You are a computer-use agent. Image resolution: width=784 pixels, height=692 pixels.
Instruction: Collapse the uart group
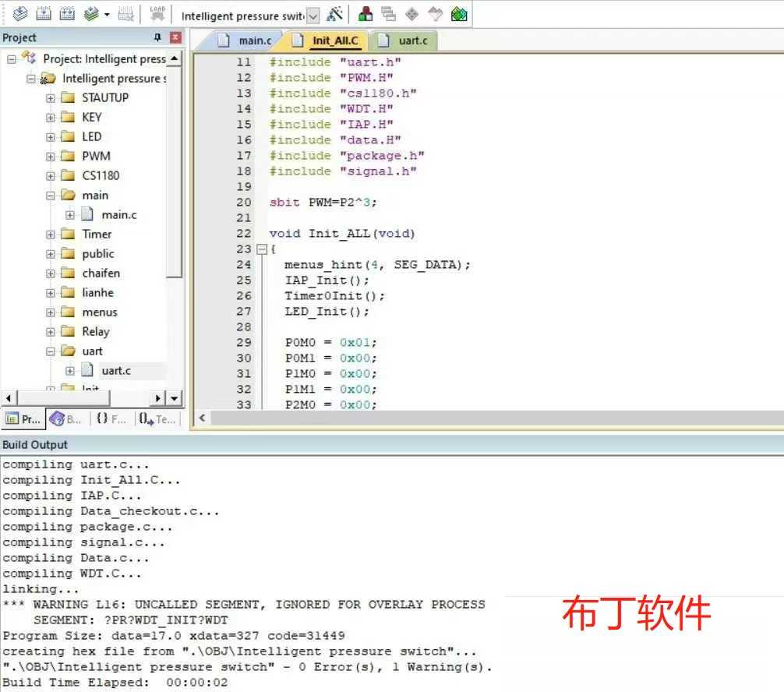(51, 351)
